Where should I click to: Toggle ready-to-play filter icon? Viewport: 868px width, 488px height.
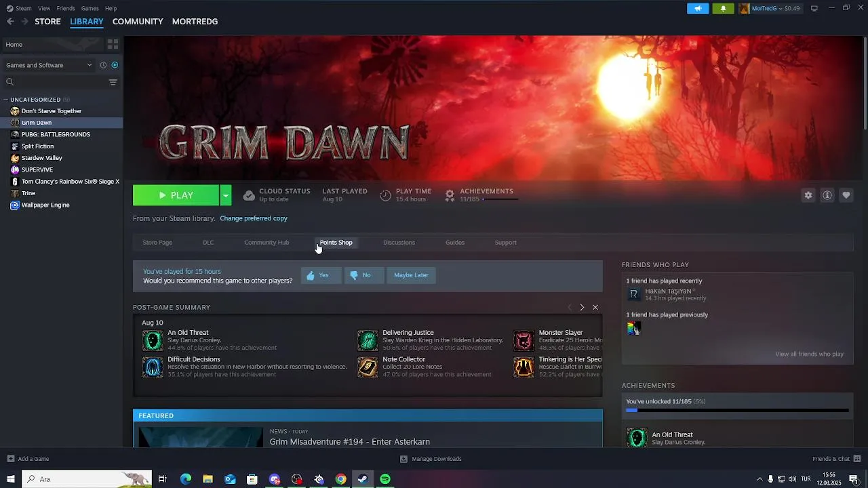(115, 65)
